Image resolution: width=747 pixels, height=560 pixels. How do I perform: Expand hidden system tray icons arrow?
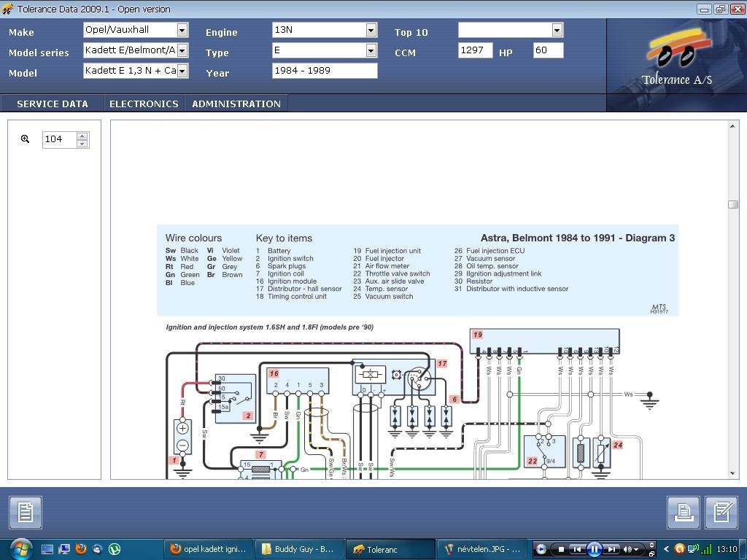[666, 549]
